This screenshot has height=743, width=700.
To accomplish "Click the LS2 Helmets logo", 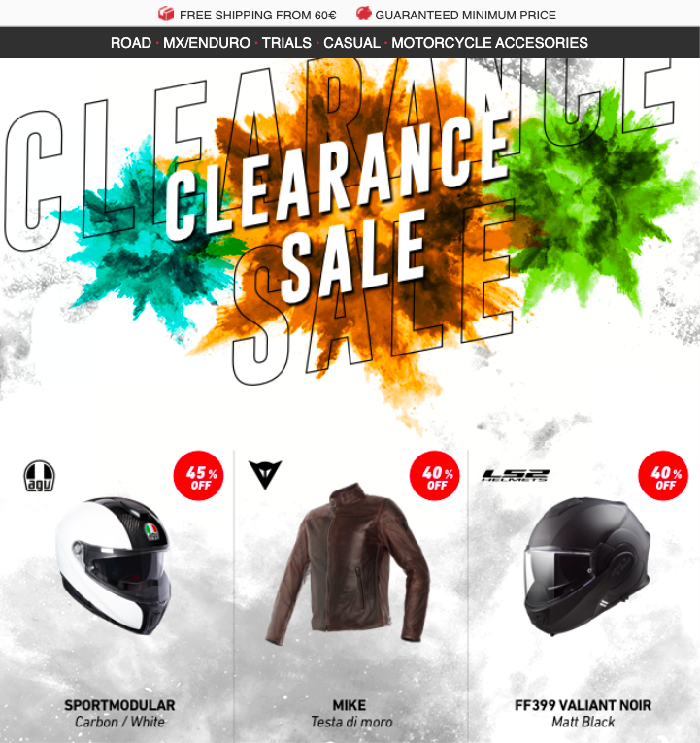I will coord(516,475).
